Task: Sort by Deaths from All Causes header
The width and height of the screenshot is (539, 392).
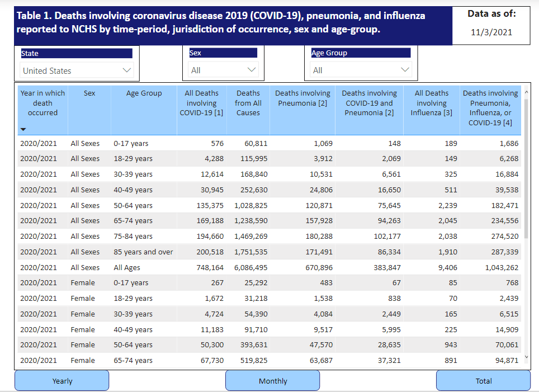Action: pos(248,103)
